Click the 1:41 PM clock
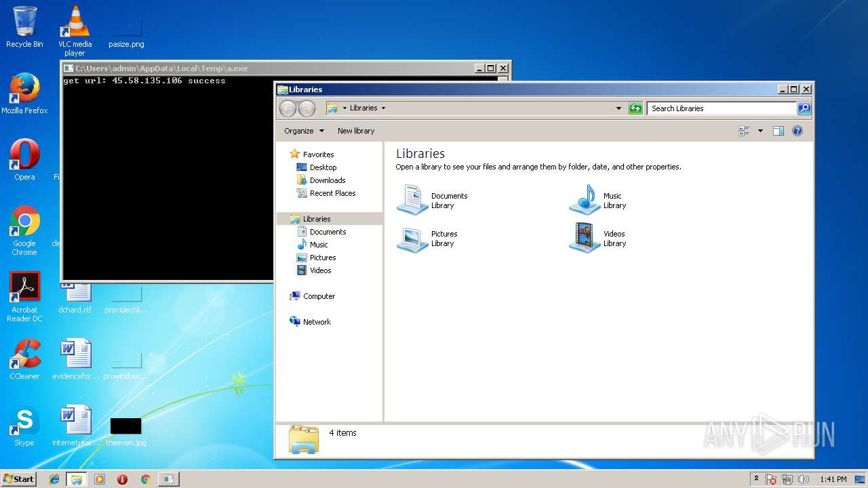Image resolution: width=868 pixels, height=488 pixels. (833, 479)
